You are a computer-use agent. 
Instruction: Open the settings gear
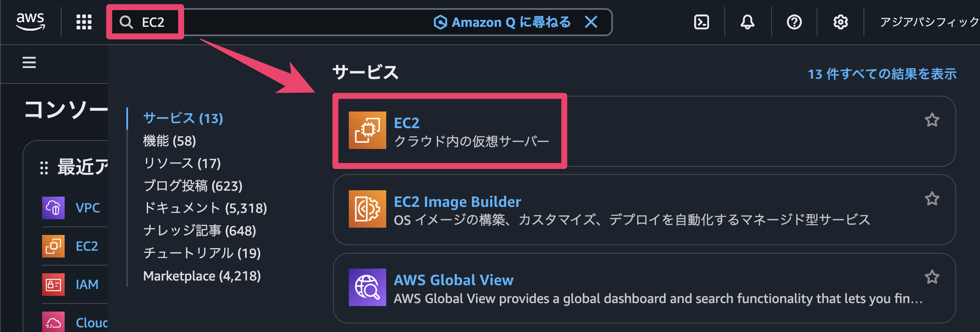[x=840, y=22]
